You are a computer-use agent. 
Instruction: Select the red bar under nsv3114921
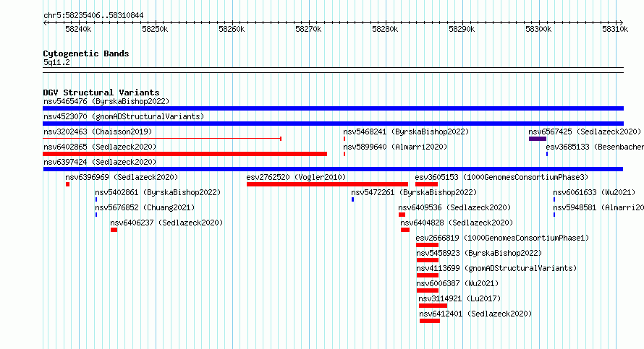(433, 306)
